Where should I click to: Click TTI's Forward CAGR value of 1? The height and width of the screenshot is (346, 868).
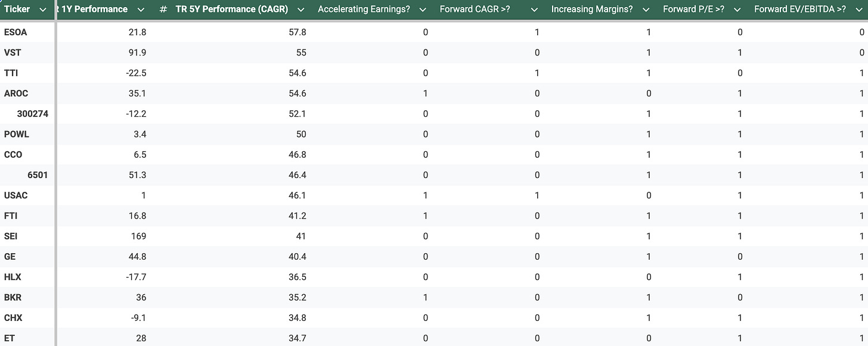coord(537,73)
